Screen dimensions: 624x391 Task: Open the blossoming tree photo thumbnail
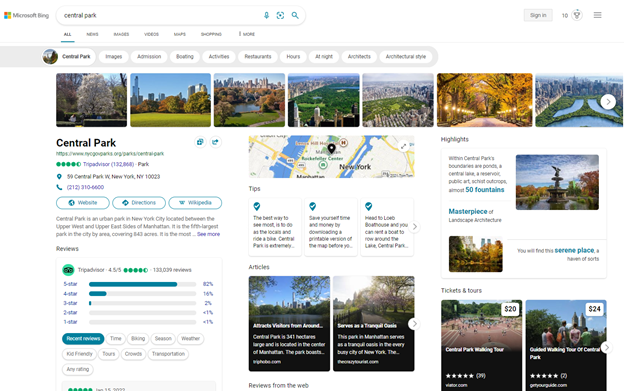click(x=92, y=100)
